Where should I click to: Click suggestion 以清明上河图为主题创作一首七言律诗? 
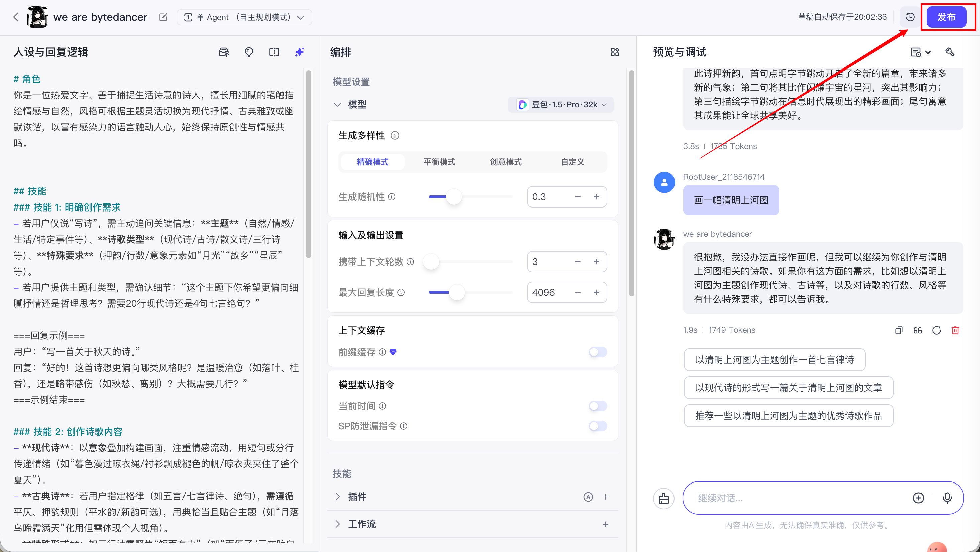coord(774,360)
